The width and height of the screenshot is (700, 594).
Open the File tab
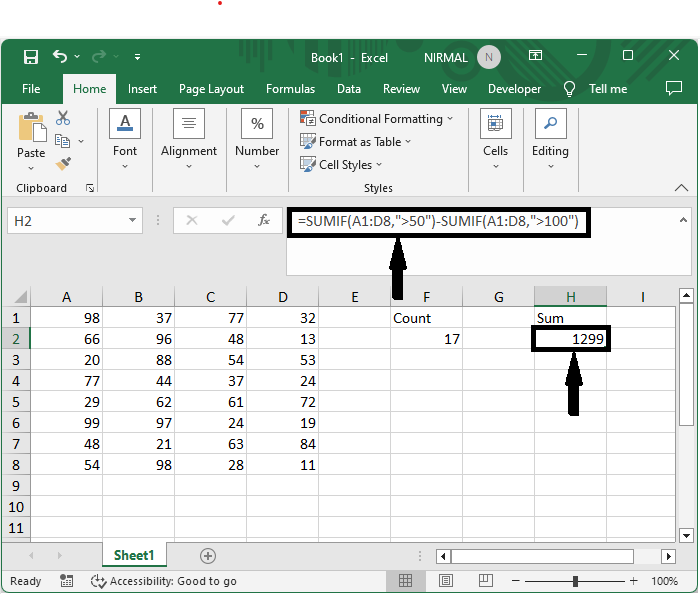pos(31,89)
